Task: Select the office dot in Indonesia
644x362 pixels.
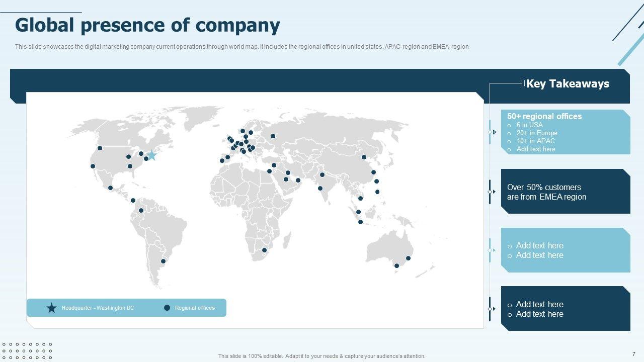Action: tap(360, 222)
